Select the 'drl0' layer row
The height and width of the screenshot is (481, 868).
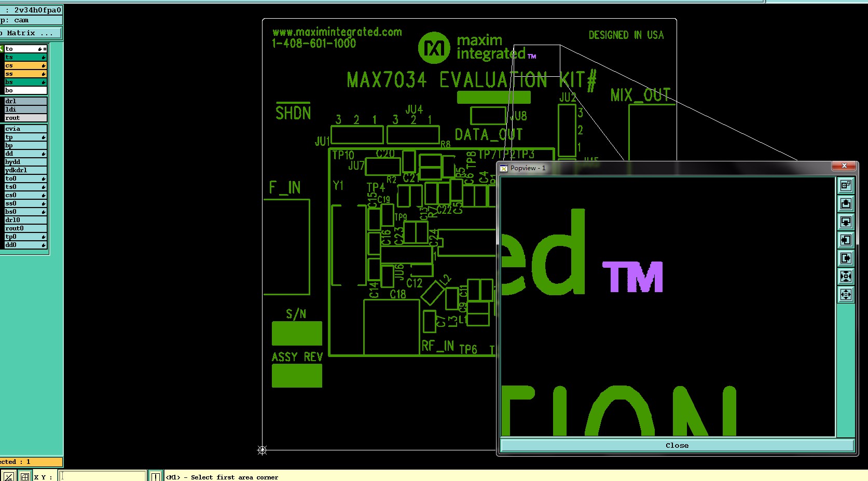(x=25, y=220)
